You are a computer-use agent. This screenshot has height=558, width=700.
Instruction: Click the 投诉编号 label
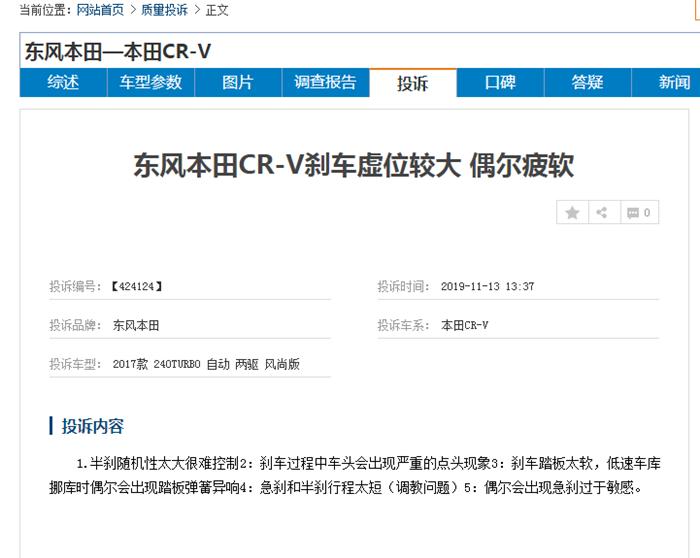click(x=75, y=287)
